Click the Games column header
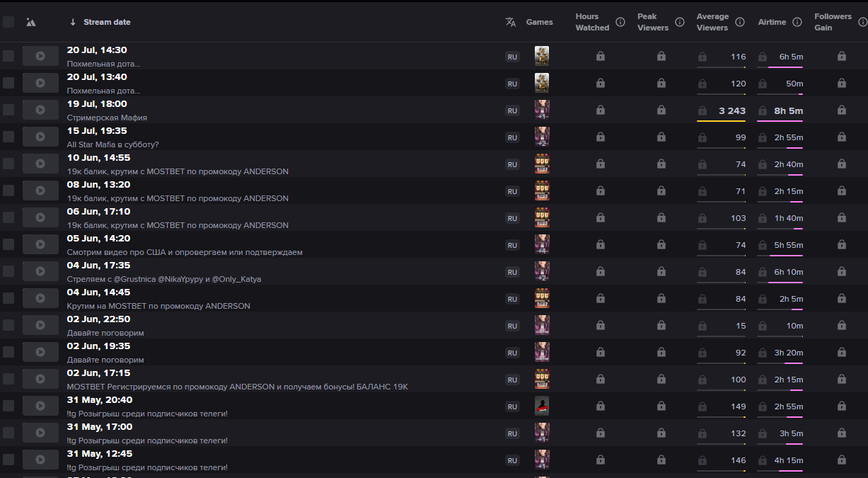Image resolution: width=868 pixels, height=478 pixels. tap(540, 22)
